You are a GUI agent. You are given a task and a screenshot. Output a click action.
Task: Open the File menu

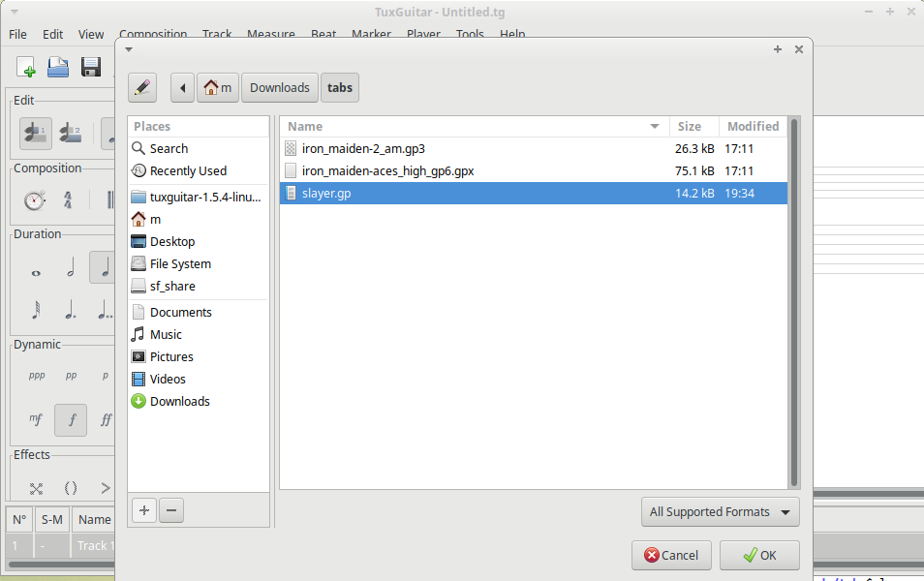point(17,34)
